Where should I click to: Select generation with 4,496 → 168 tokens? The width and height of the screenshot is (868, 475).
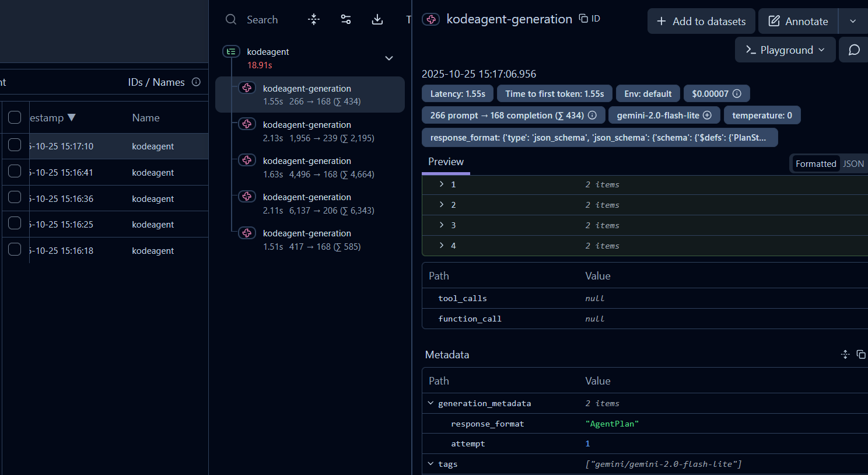coord(310,167)
